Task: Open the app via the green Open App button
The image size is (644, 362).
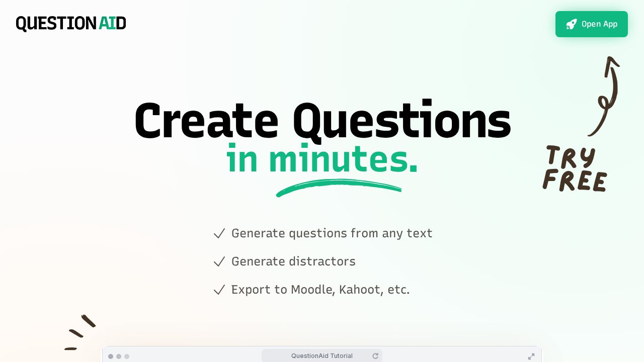Action: (592, 24)
